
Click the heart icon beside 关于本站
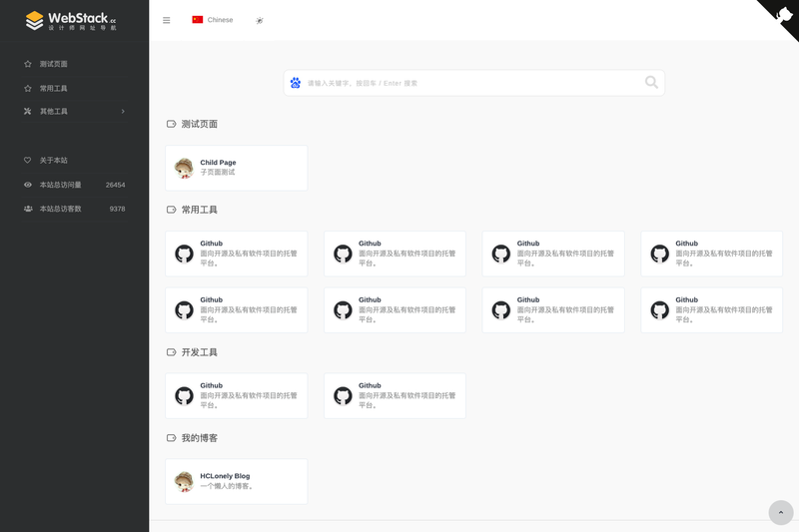click(28, 161)
